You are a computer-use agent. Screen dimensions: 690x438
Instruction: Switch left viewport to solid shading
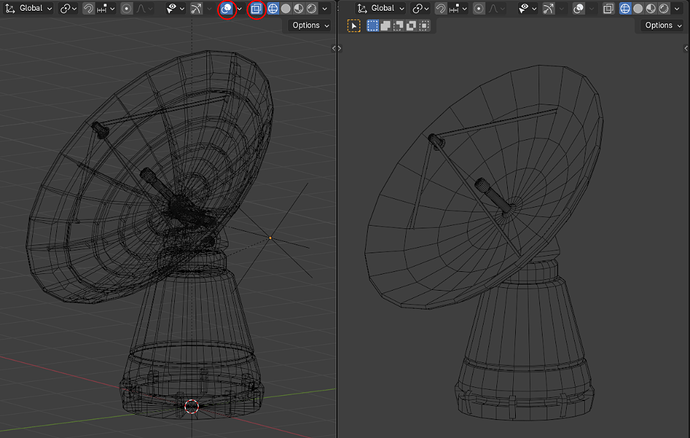coord(285,8)
